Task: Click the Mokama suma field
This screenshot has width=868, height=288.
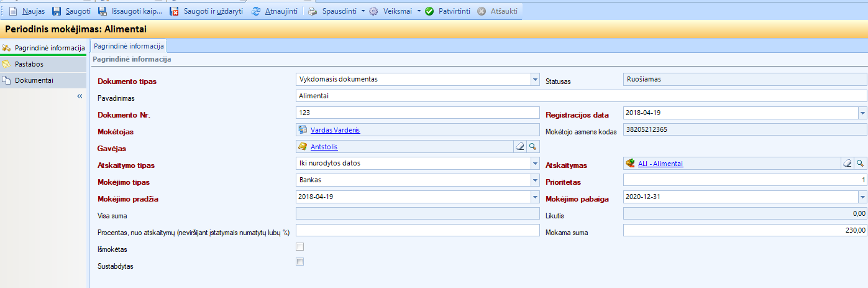Action: 745,230
